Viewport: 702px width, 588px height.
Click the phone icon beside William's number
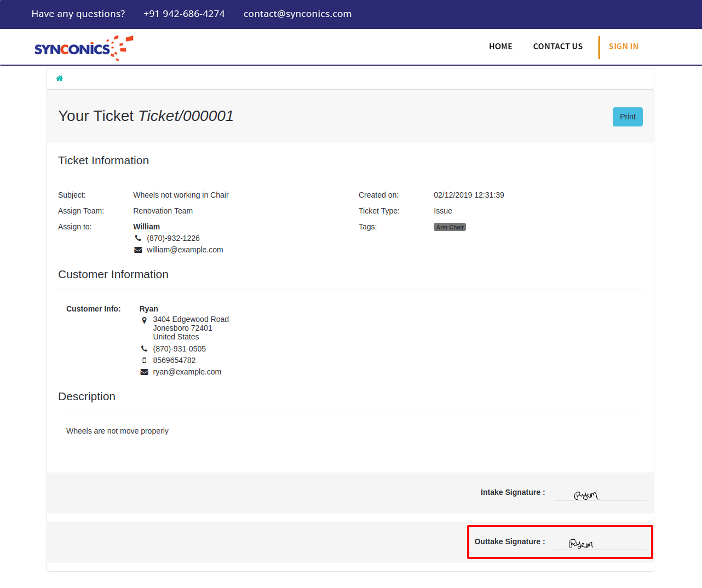point(138,238)
